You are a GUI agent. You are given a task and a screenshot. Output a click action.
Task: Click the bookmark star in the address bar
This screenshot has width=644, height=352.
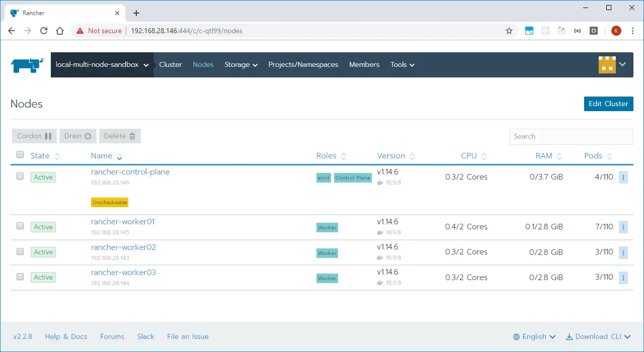click(509, 31)
